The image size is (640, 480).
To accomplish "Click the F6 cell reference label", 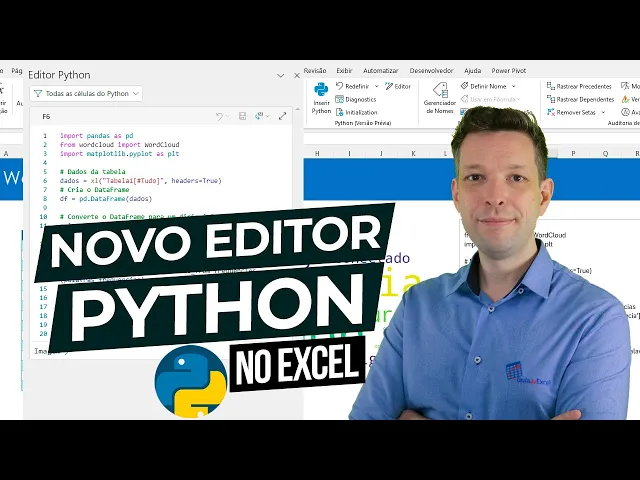I will pyautogui.click(x=46, y=117).
